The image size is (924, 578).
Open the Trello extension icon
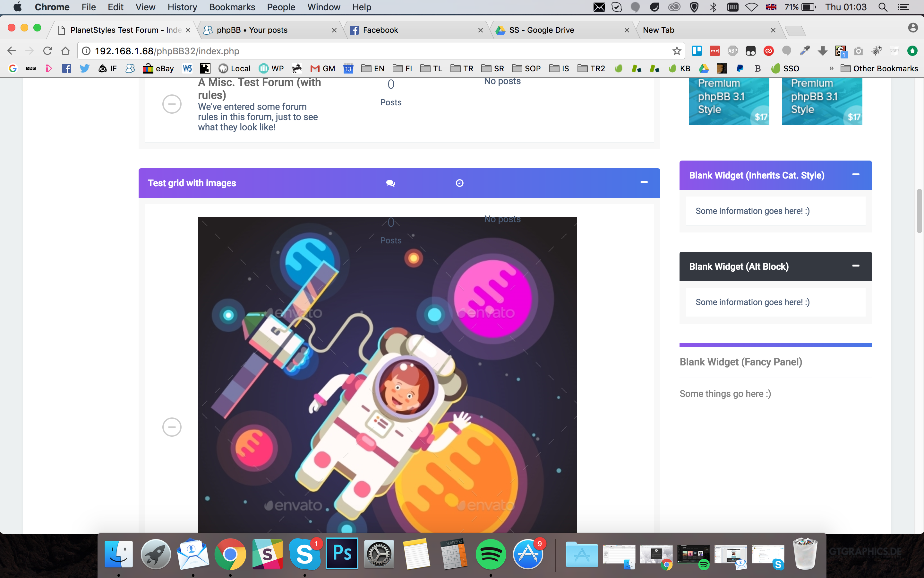697,51
